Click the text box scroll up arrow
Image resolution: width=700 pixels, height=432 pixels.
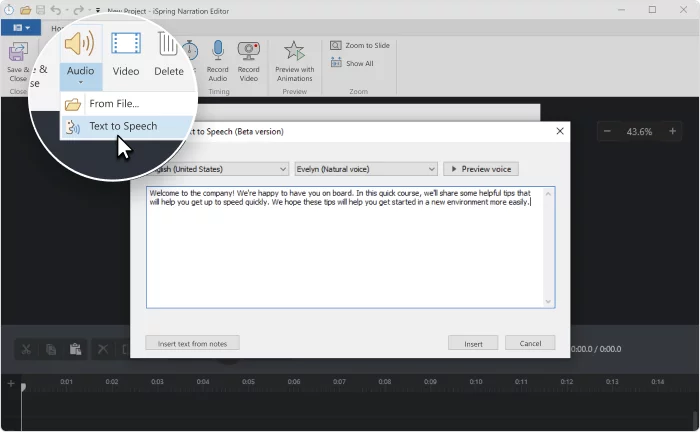[x=548, y=194]
